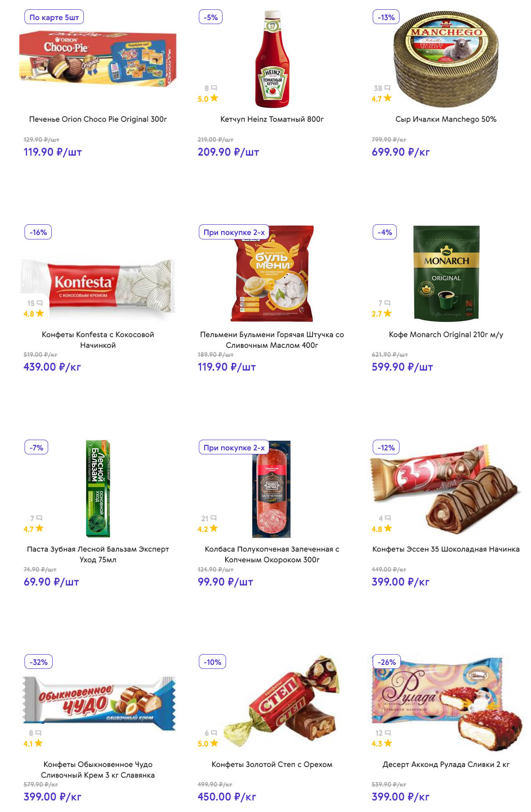The width and height of the screenshot is (531, 812).
Task: Open Кетчуп Heinz Томатный 800г product link
Action: point(272,119)
